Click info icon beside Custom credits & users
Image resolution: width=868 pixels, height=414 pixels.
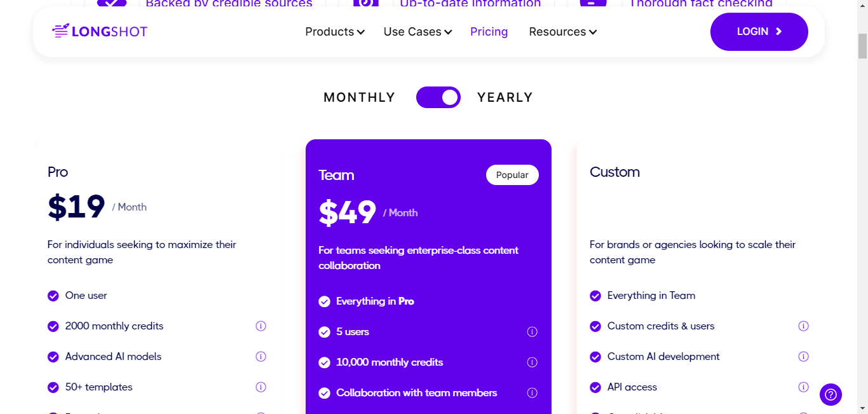click(803, 326)
